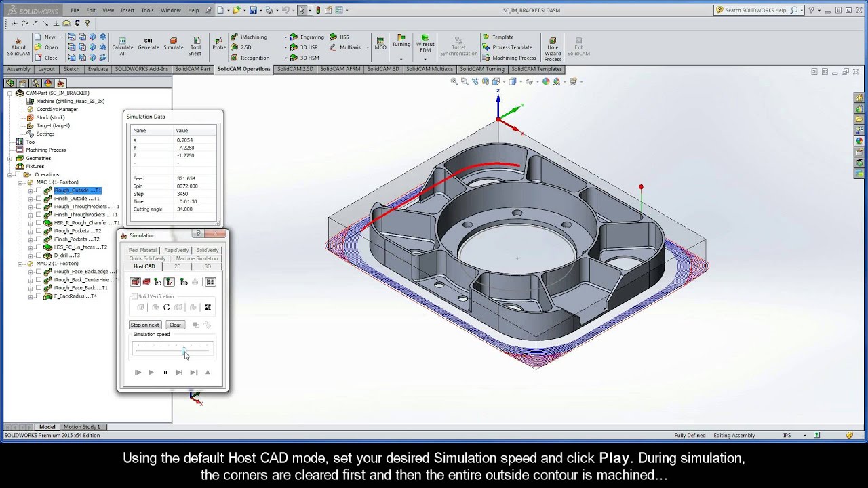The height and width of the screenshot is (488, 868).
Task: Click the Clear button
Action: click(x=175, y=325)
